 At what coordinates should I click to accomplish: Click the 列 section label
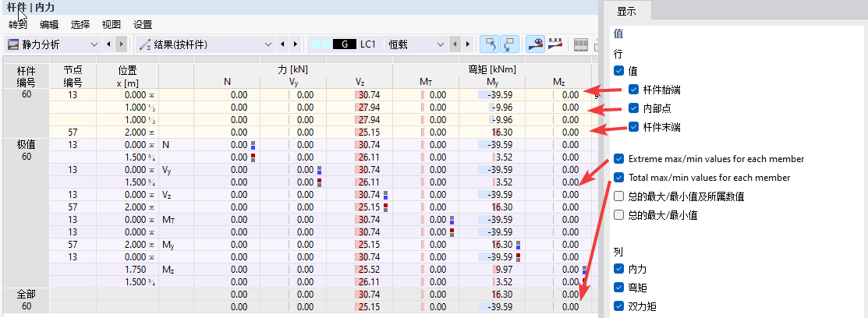tap(618, 252)
